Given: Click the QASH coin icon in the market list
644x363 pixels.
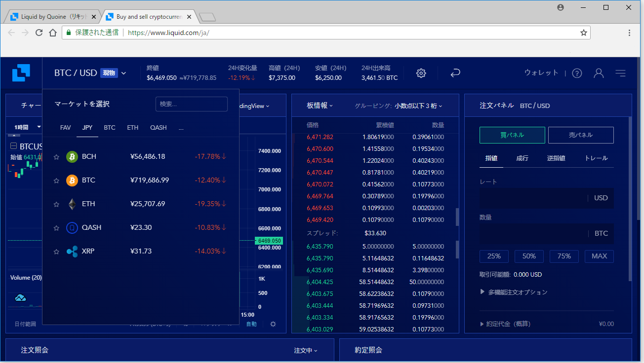Looking at the screenshot, I should (72, 227).
